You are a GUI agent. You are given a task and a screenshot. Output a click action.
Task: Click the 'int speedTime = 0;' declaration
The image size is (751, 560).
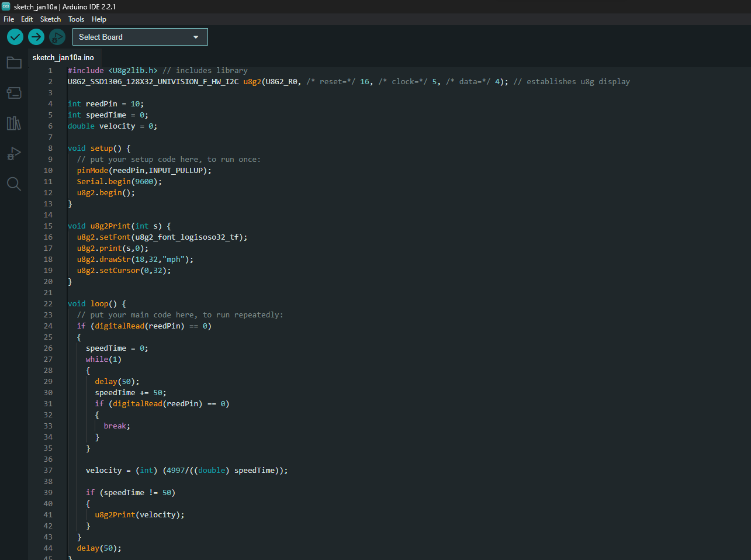(108, 115)
